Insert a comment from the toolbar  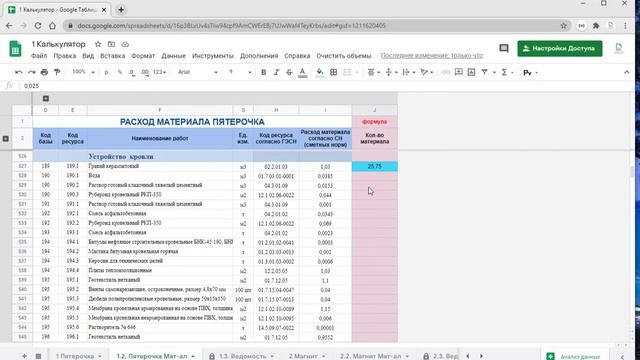[458, 72]
